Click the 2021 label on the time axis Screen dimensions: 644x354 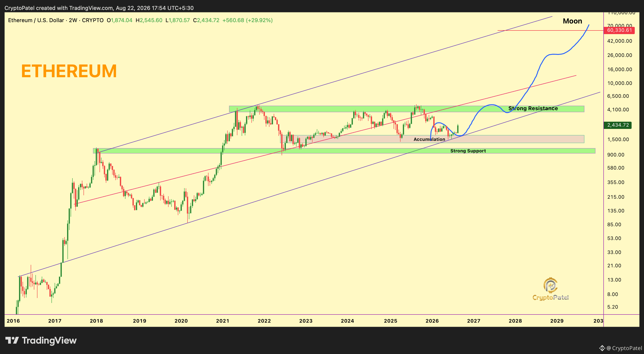click(x=223, y=321)
